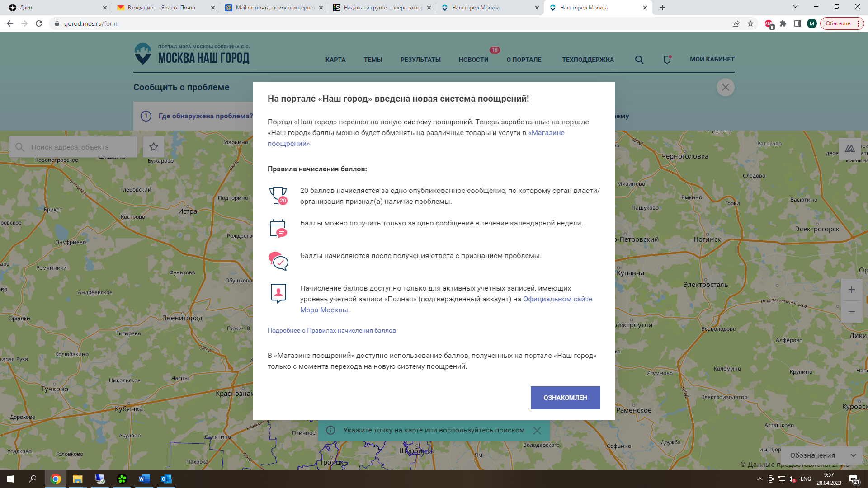Image resolution: width=868 pixels, height=488 pixels.
Task: Open the ТЕМЫ menu item
Action: click(x=373, y=60)
